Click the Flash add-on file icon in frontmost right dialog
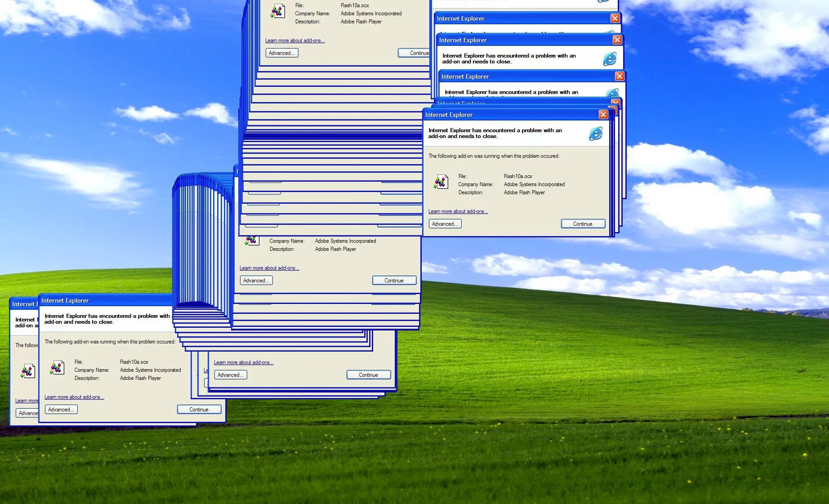The width and height of the screenshot is (829, 504). 441,182
